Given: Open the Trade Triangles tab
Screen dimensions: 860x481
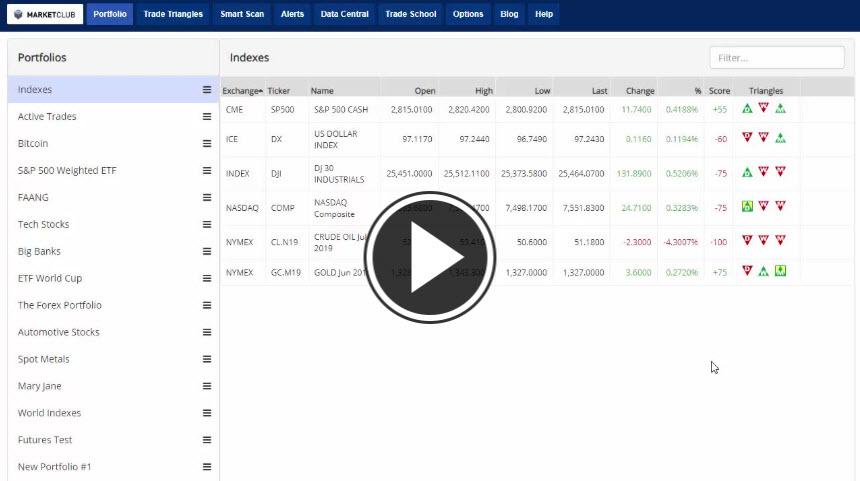Looking at the screenshot, I should point(173,14).
